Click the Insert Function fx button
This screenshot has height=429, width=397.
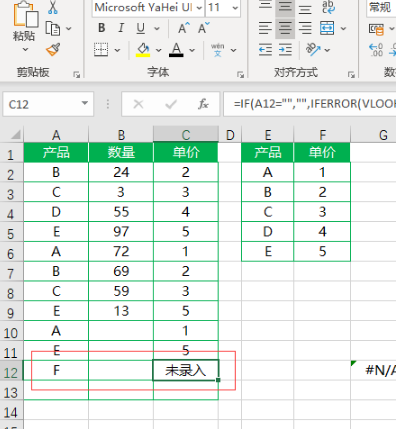203,104
